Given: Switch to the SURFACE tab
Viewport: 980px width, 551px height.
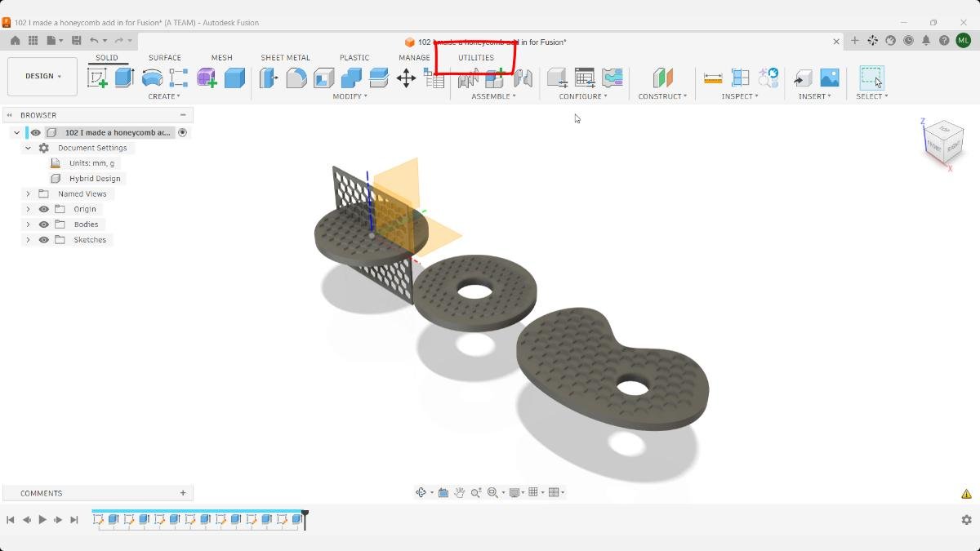Looking at the screenshot, I should (x=165, y=58).
